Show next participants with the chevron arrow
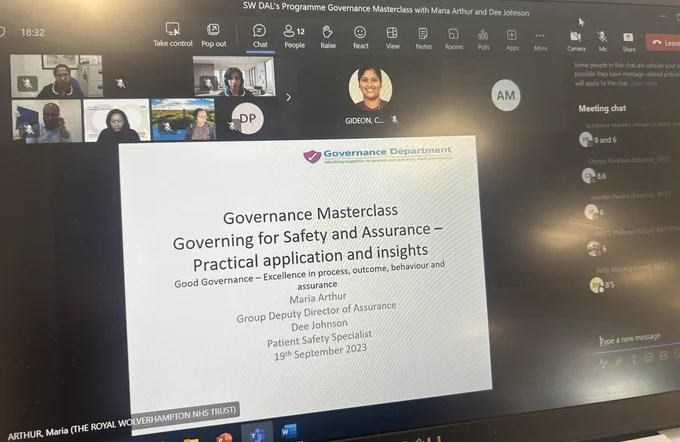680x442 pixels. (288, 97)
